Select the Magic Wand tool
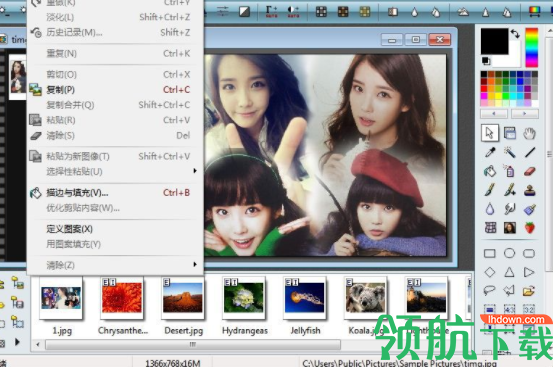This screenshot has width=553, height=367. pyautogui.click(x=509, y=152)
